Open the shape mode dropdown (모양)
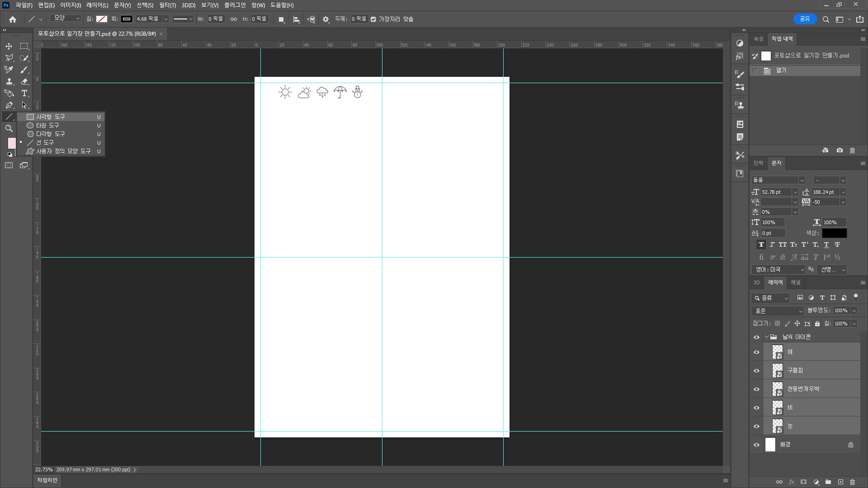The height and width of the screenshot is (488, 868). click(66, 19)
